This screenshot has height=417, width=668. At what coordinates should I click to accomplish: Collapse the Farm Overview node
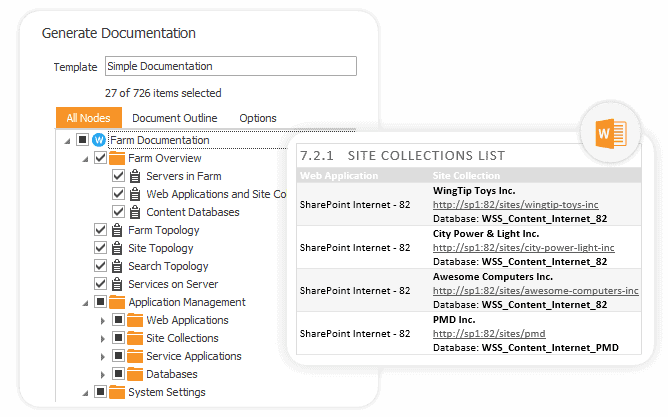(85, 159)
